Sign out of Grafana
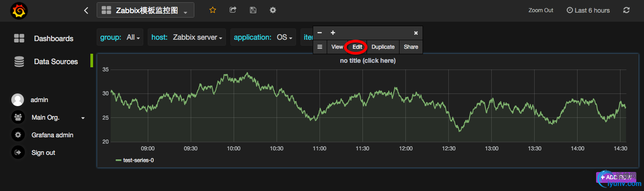The image size is (644, 191). point(43,153)
